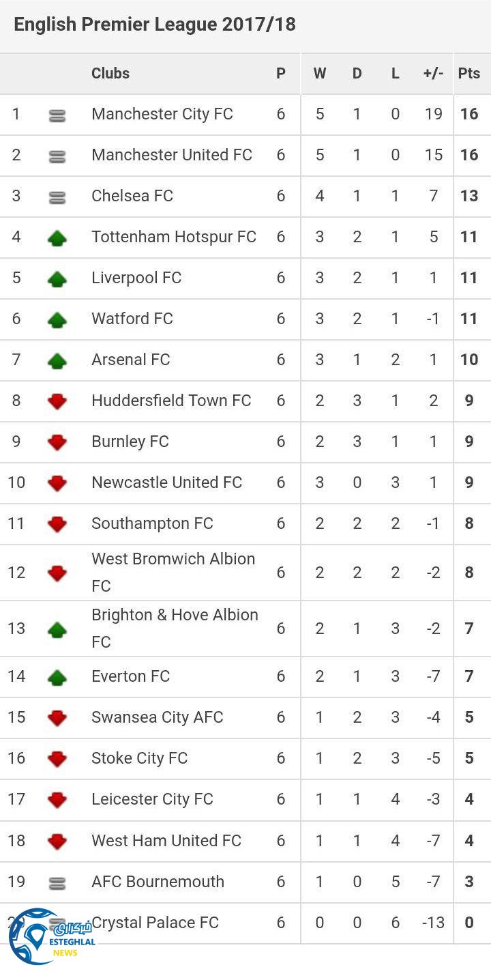491x980 pixels.
Task: Select the Newcastle United FC team name
Action: click(x=167, y=482)
